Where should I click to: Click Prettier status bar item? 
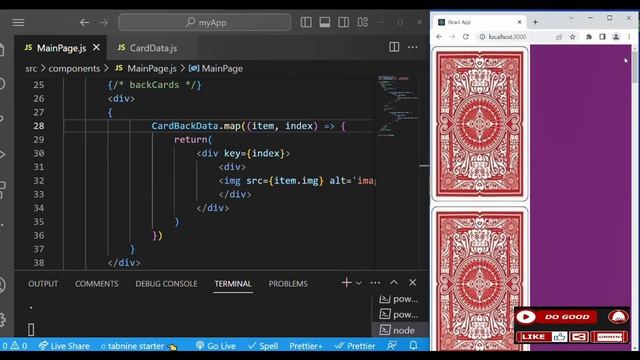(355, 346)
